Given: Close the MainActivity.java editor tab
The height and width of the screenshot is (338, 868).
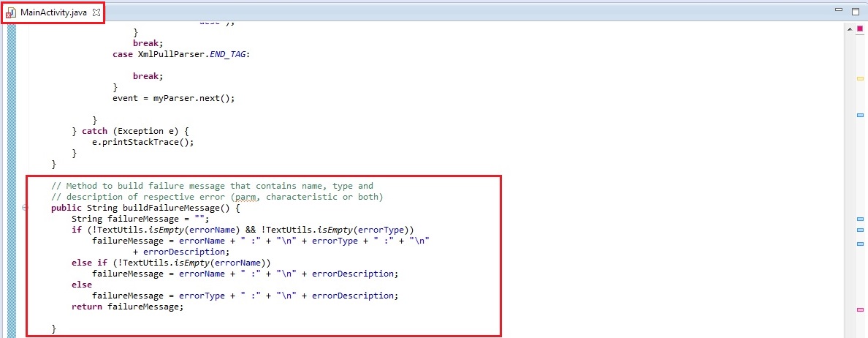Looking at the screenshot, I should pyautogui.click(x=96, y=12).
